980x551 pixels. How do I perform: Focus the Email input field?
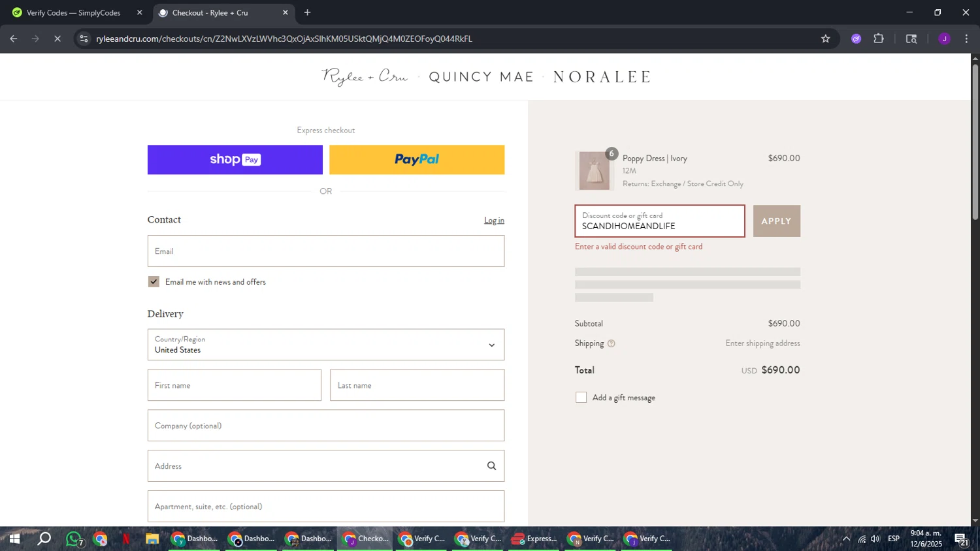326,251
